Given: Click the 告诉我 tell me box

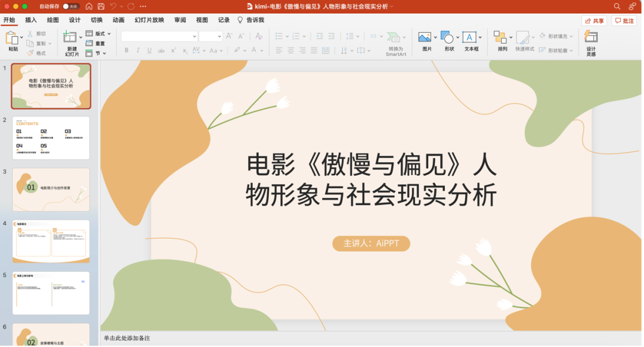Looking at the screenshot, I should [251, 20].
